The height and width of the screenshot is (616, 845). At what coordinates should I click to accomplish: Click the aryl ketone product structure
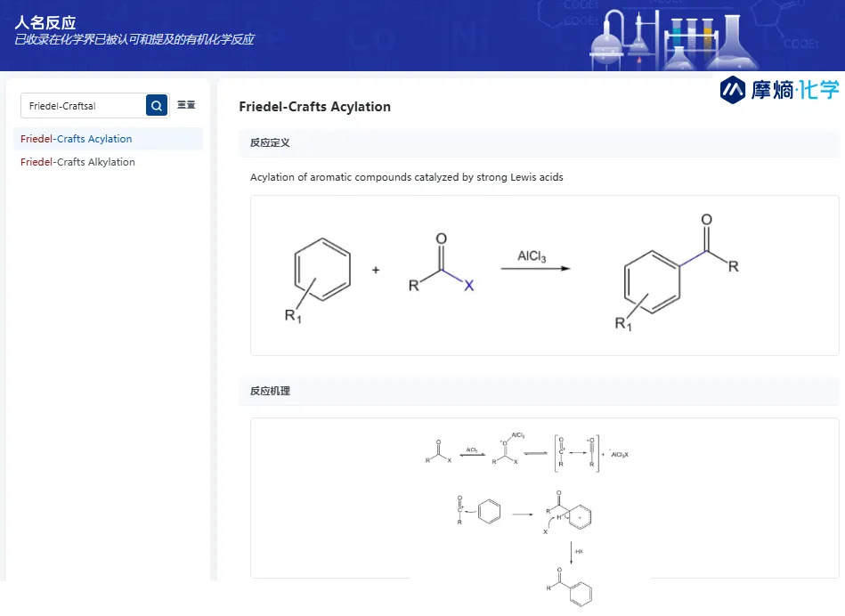point(677,274)
